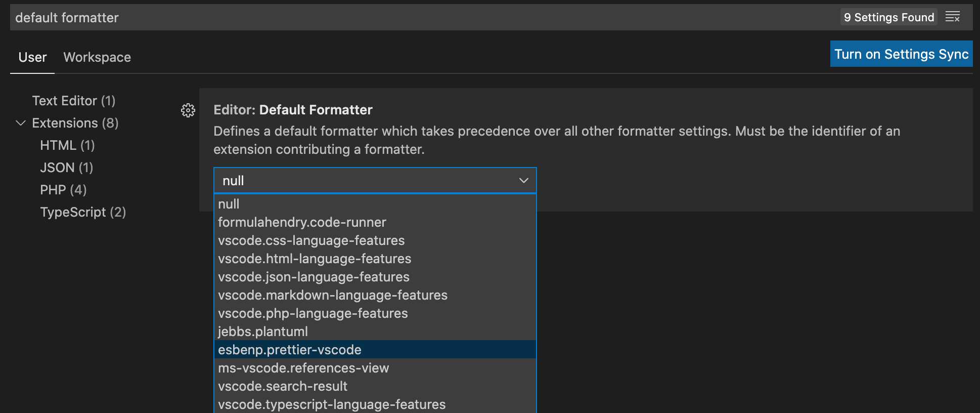The width and height of the screenshot is (980, 413).
Task: Switch to the Workspace settings tab
Action: pos(97,57)
